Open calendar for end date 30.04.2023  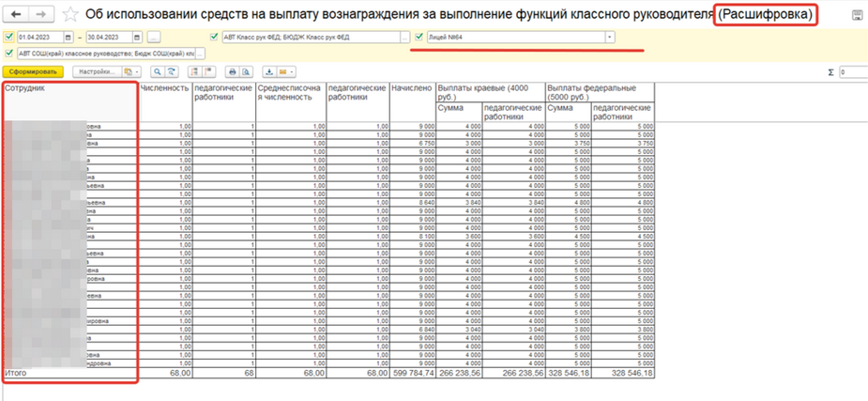pyautogui.click(x=136, y=37)
